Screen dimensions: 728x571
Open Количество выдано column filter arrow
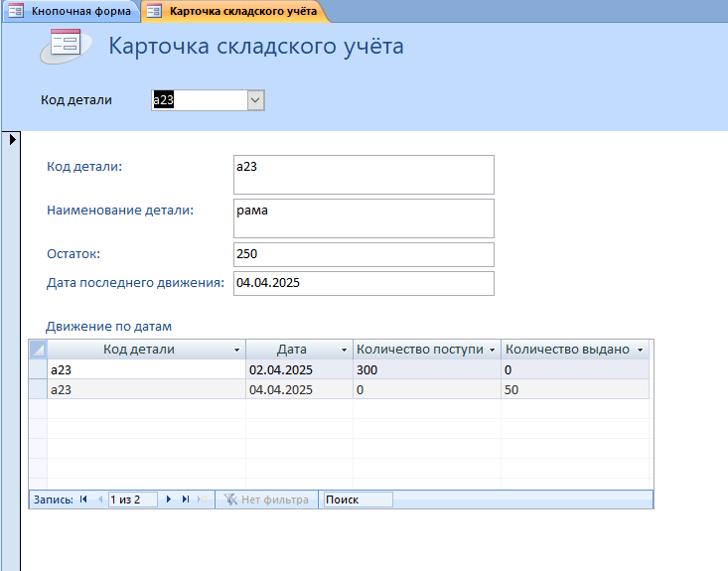point(641,350)
